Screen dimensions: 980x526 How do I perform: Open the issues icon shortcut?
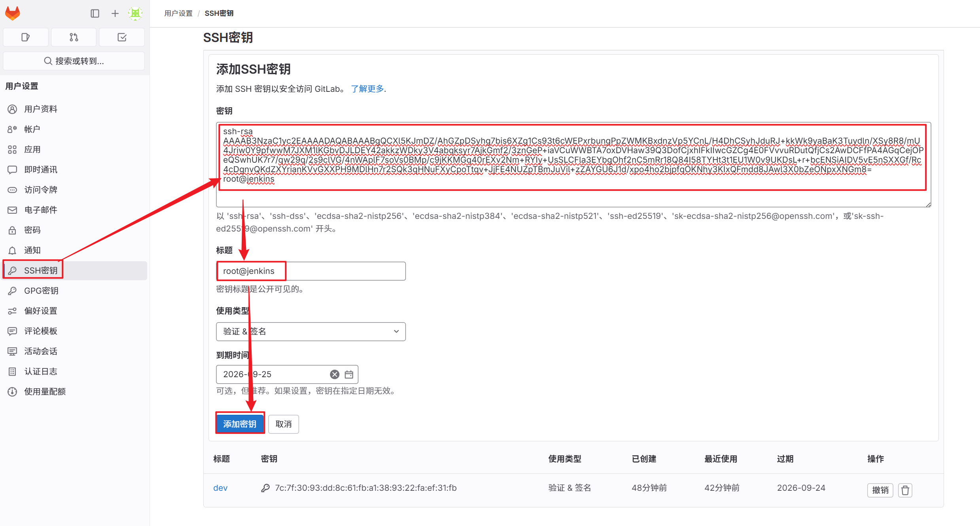[x=26, y=37]
